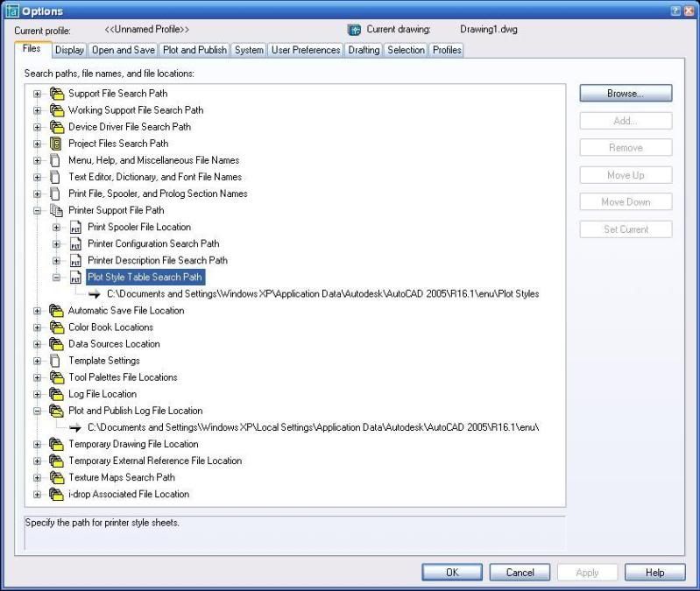Click the folder icon beside Device Driver File Search Path
700x591 pixels.
click(57, 127)
